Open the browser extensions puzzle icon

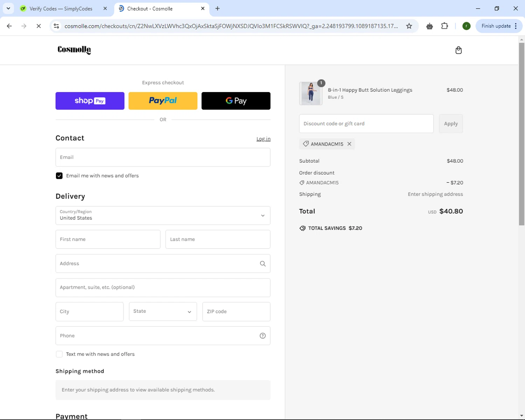coord(444,26)
